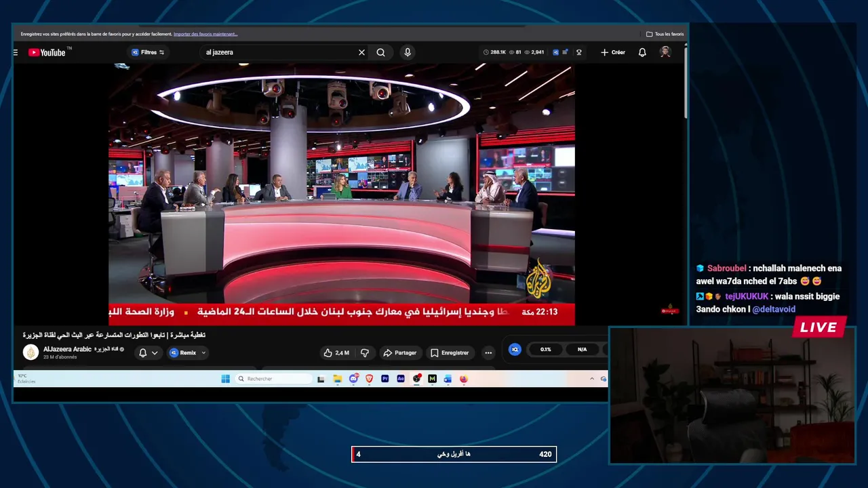Dislike the video with thumbs-down

365,352
